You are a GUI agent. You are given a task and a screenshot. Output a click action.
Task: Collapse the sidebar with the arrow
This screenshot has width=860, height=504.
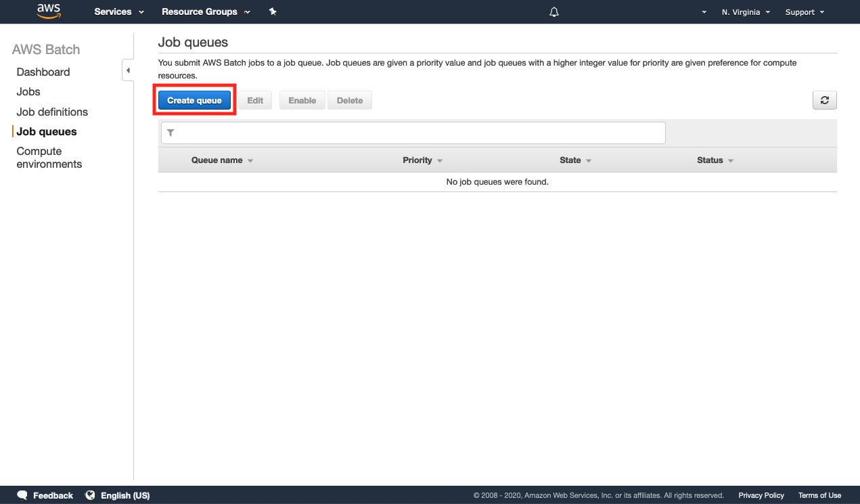128,70
